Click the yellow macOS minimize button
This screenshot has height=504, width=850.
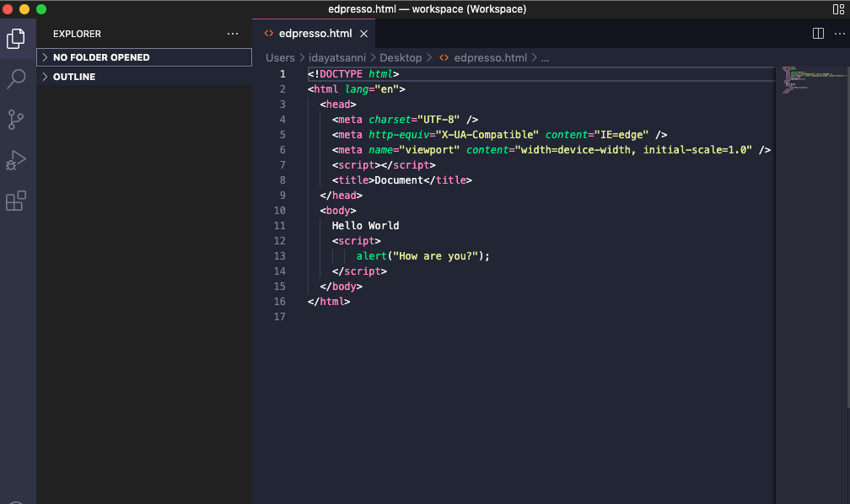click(x=24, y=9)
